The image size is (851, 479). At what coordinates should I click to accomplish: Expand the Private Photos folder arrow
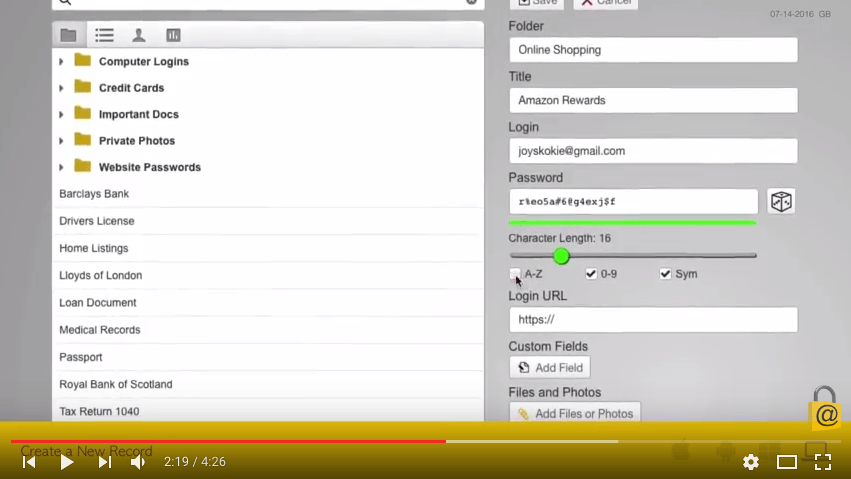coord(61,141)
